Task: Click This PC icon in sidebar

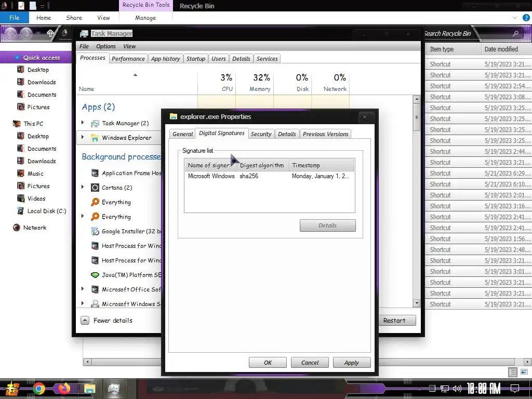Action: click(16, 124)
